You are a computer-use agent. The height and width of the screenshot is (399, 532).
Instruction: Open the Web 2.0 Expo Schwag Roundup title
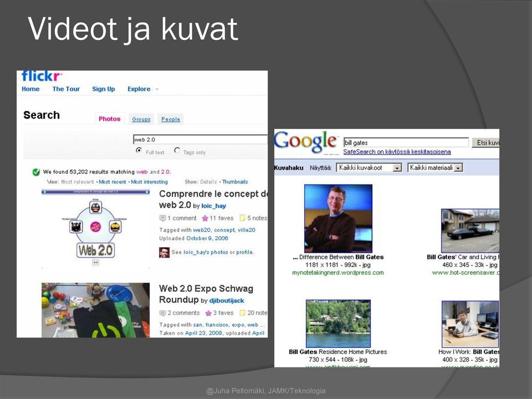pos(206,294)
